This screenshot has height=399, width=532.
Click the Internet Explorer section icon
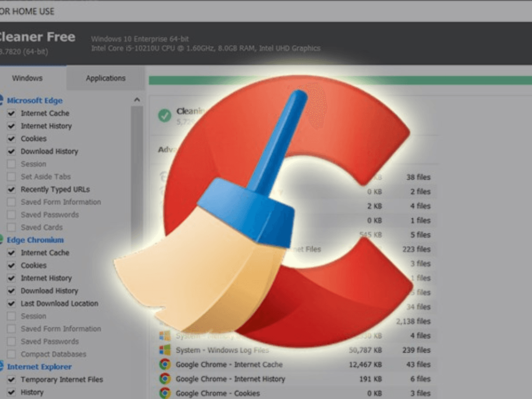point(2,367)
